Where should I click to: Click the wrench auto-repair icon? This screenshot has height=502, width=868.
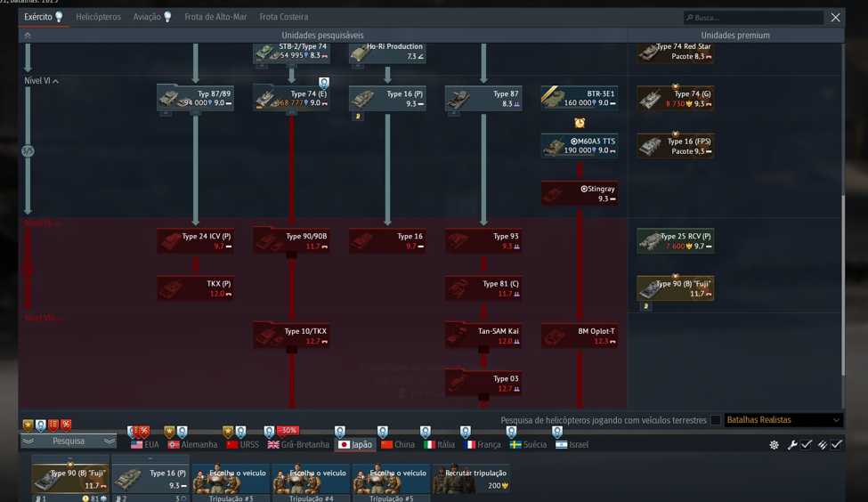point(792,445)
